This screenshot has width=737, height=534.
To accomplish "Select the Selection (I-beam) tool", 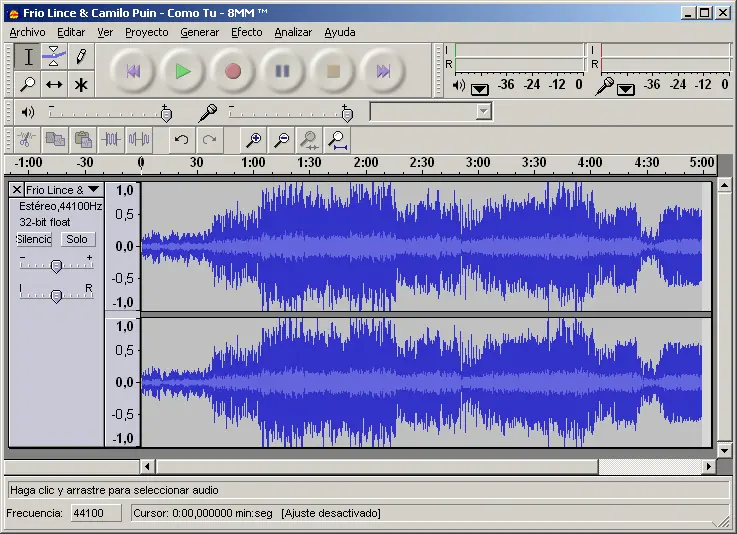I will pos(28,56).
